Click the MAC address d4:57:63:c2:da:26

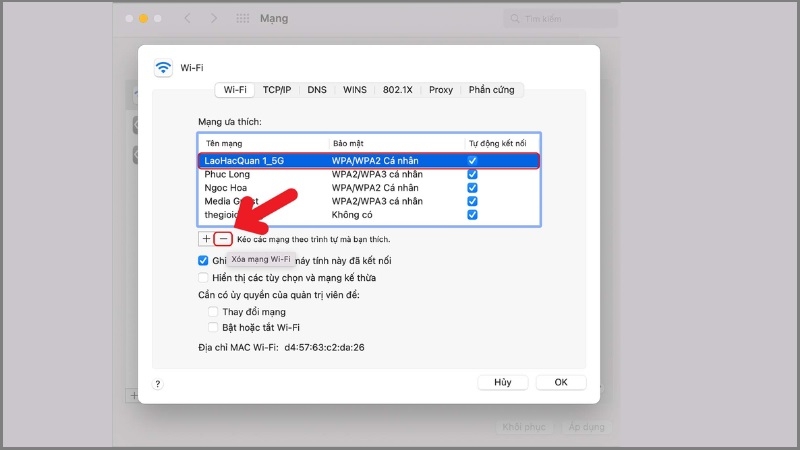[324, 347]
